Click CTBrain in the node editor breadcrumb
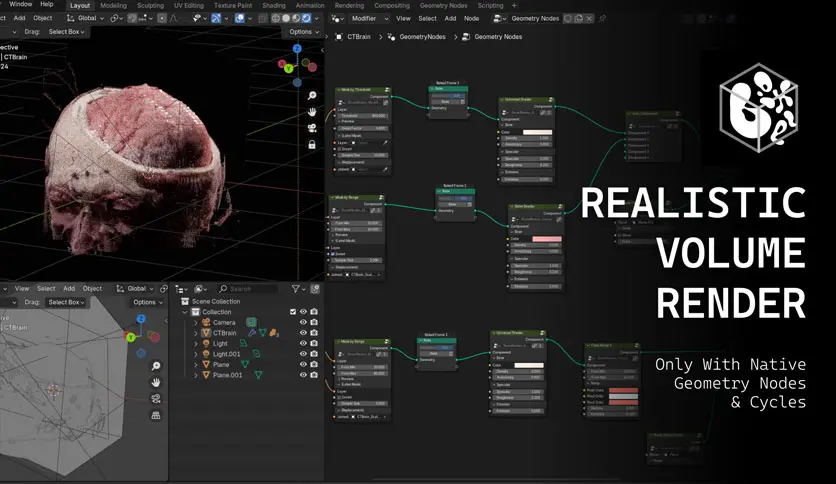This screenshot has height=484, width=836. [359, 37]
